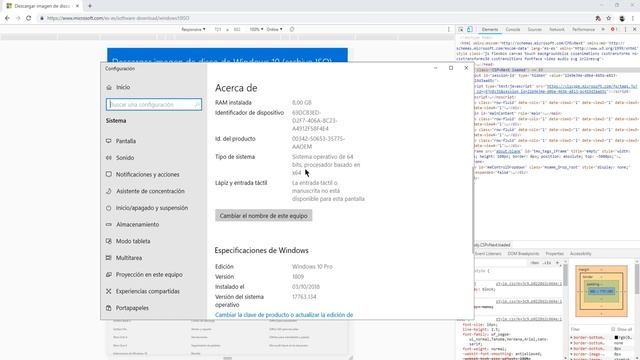Image resolution: width=640 pixels, height=360 pixels.
Task: Show more DevTools tabs chevron
Action: [x=603, y=29]
